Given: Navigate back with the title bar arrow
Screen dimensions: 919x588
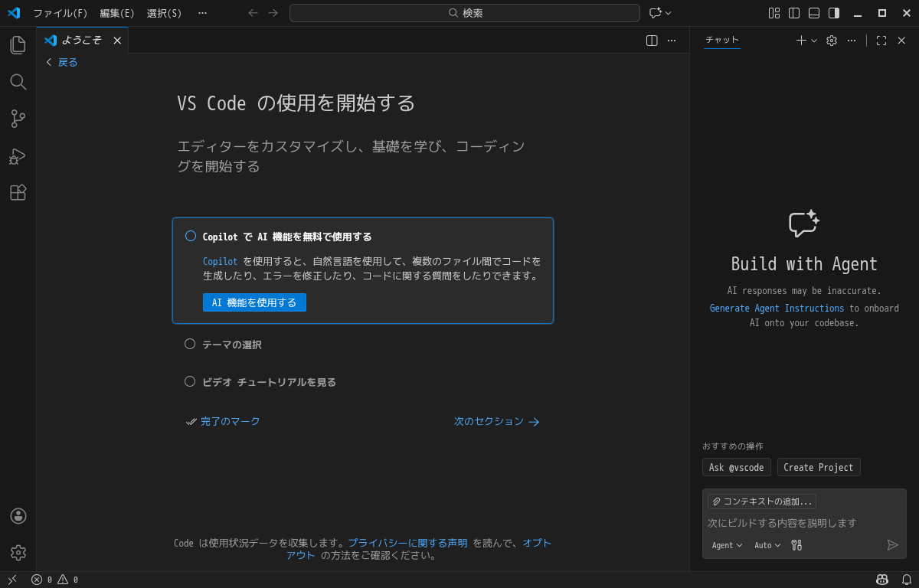Looking at the screenshot, I should 253,13.
